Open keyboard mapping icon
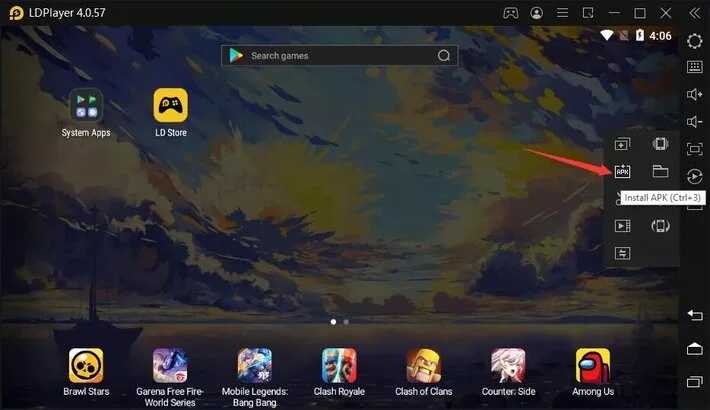The width and height of the screenshot is (710, 410). (x=694, y=67)
